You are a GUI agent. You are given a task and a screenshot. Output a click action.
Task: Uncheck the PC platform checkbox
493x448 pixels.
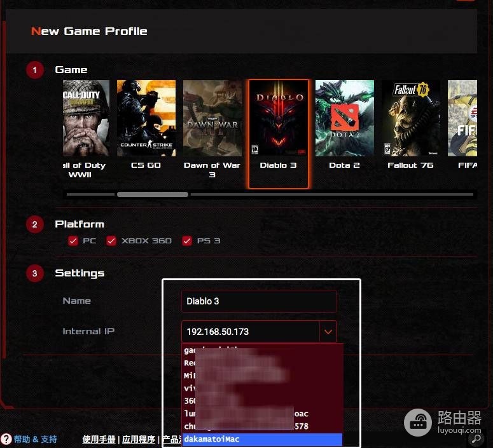pyautogui.click(x=73, y=241)
